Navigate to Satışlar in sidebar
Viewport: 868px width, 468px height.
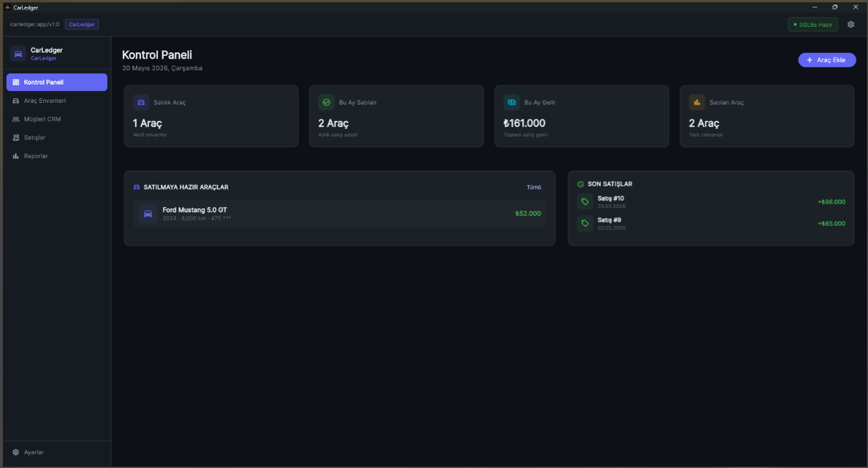click(57, 138)
